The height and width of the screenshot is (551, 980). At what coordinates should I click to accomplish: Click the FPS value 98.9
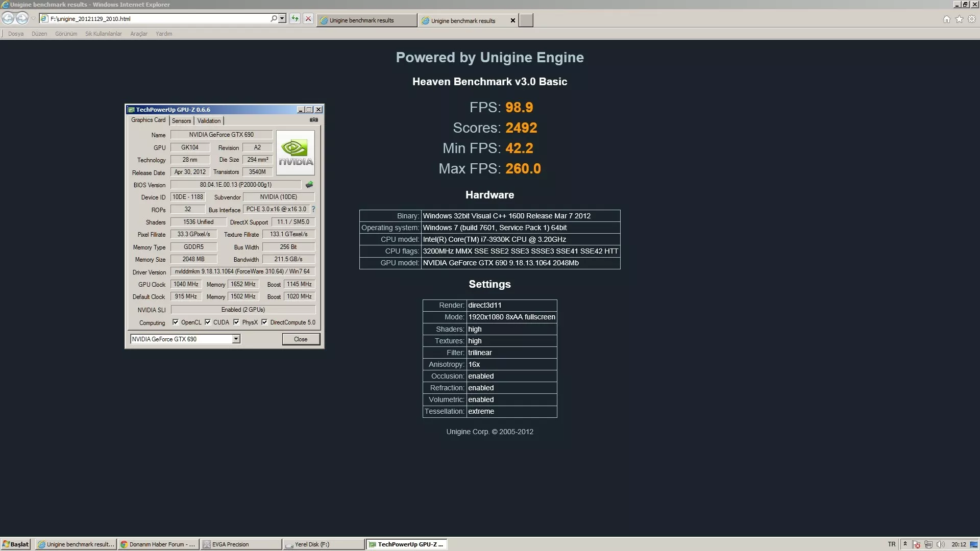519,107
